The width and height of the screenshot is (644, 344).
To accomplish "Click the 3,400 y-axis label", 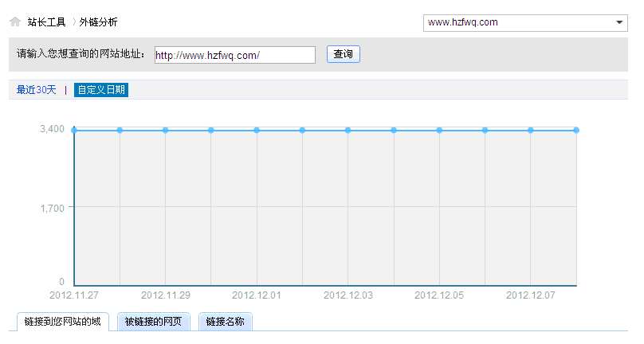I will 51,129.
